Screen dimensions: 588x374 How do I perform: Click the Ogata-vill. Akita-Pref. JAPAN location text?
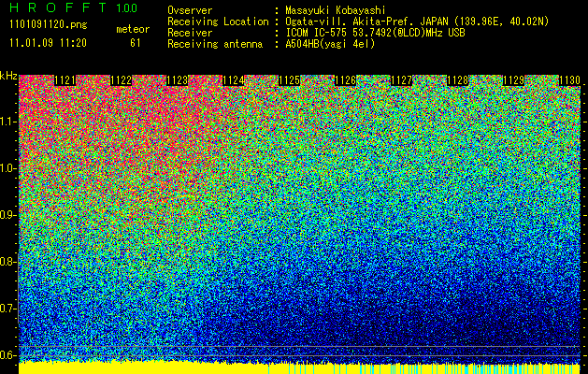pos(417,22)
